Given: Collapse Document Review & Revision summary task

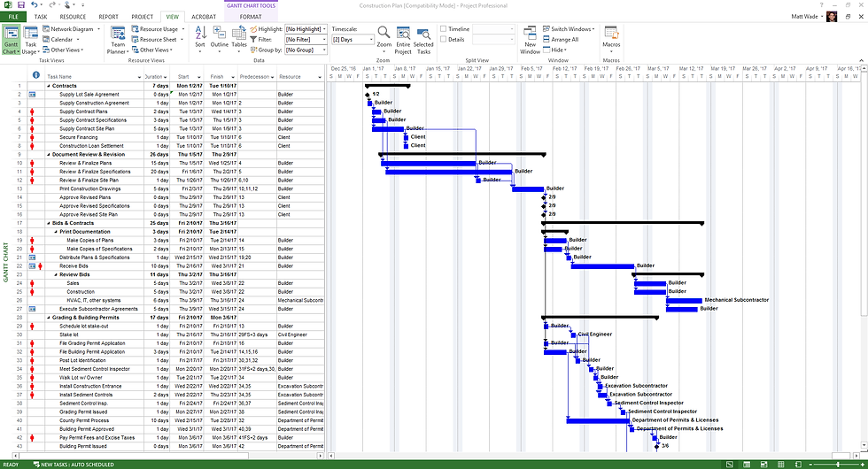Looking at the screenshot, I should [x=49, y=155].
